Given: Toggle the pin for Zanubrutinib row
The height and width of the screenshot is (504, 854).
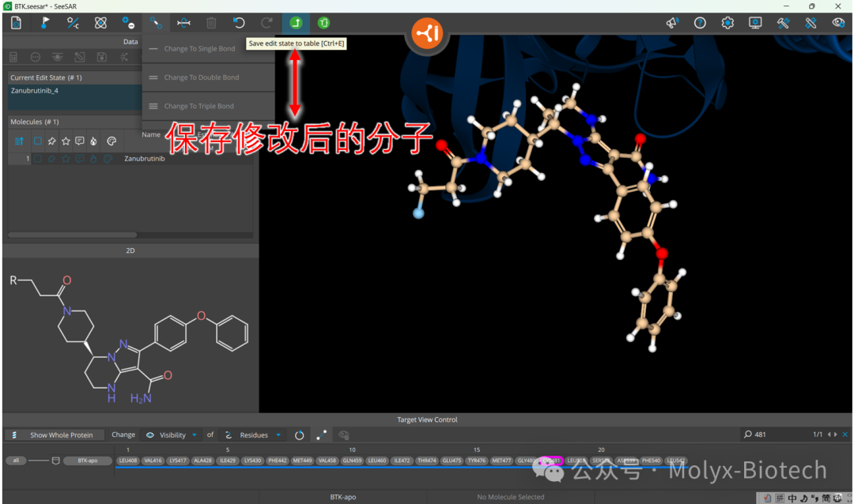Looking at the screenshot, I should tap(51, 159).
